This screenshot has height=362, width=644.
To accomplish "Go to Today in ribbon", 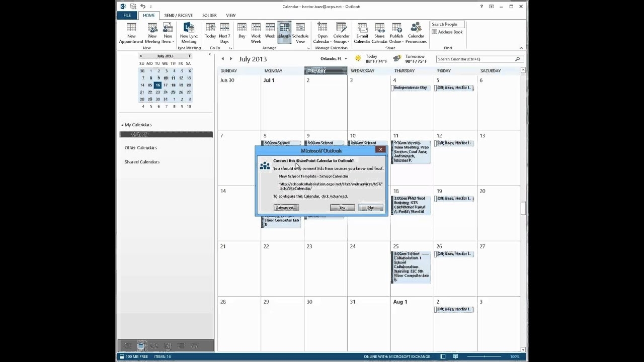I will click(x=210, y=31).
